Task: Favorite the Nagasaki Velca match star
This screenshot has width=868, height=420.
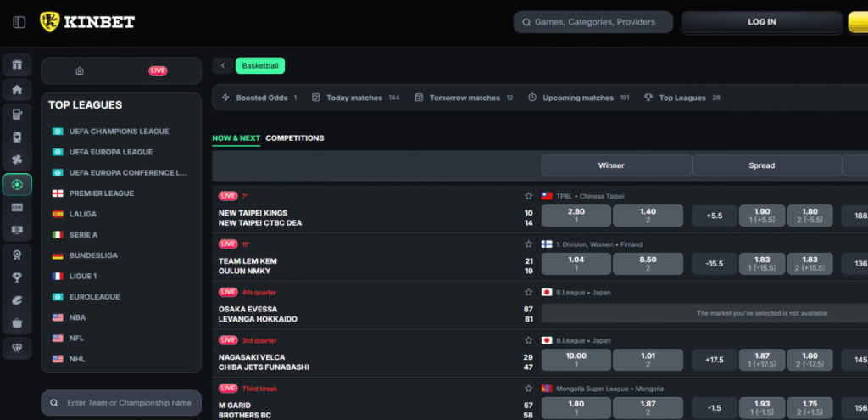Action: click(528, 341)
